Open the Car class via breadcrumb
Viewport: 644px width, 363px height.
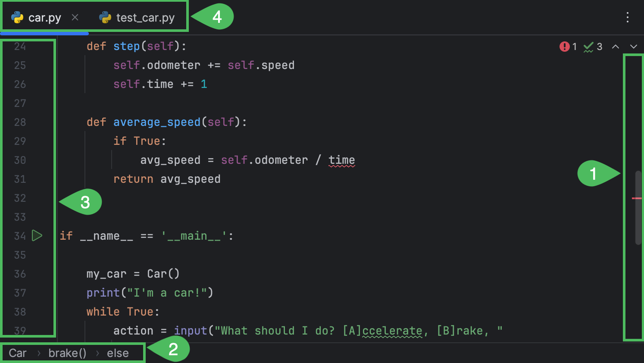click(17, 353)
